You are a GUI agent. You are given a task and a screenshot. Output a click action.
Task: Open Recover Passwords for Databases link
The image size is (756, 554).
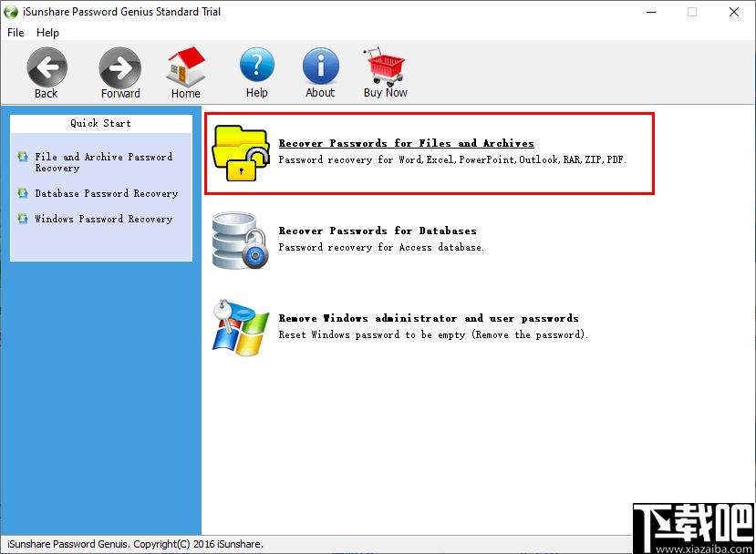click(x=378, y=231)
